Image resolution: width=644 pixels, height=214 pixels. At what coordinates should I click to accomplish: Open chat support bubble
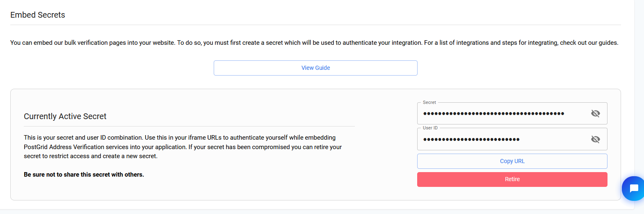coord(634,189)
